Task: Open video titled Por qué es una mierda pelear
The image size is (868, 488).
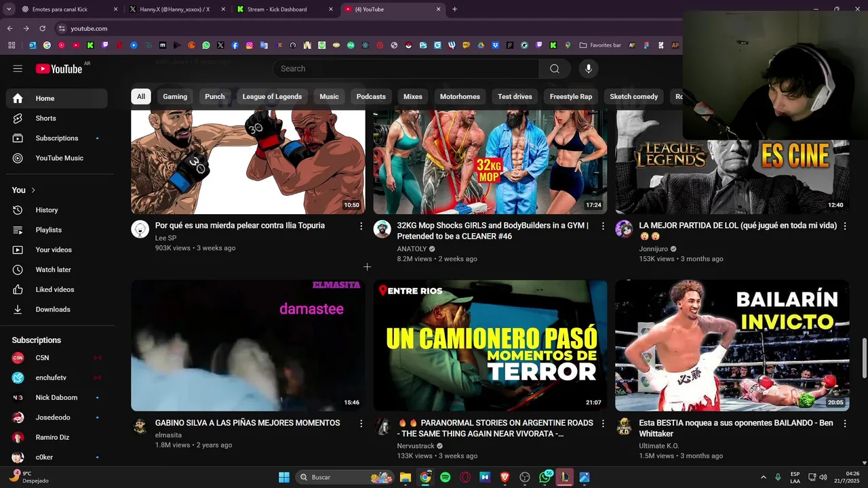Action: click(x=240, y=226)
